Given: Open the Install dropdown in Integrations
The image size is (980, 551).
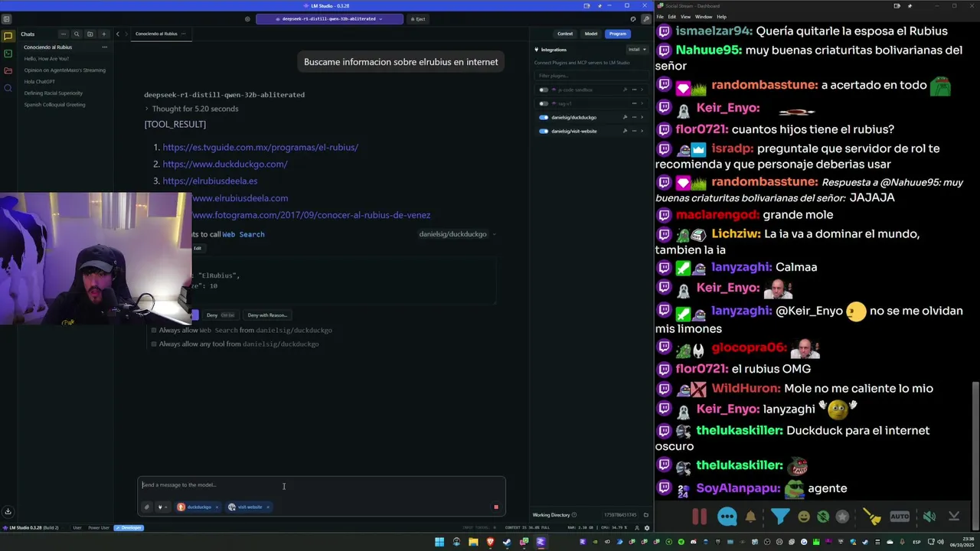Looking at the screenshot, I should (637, 50).
